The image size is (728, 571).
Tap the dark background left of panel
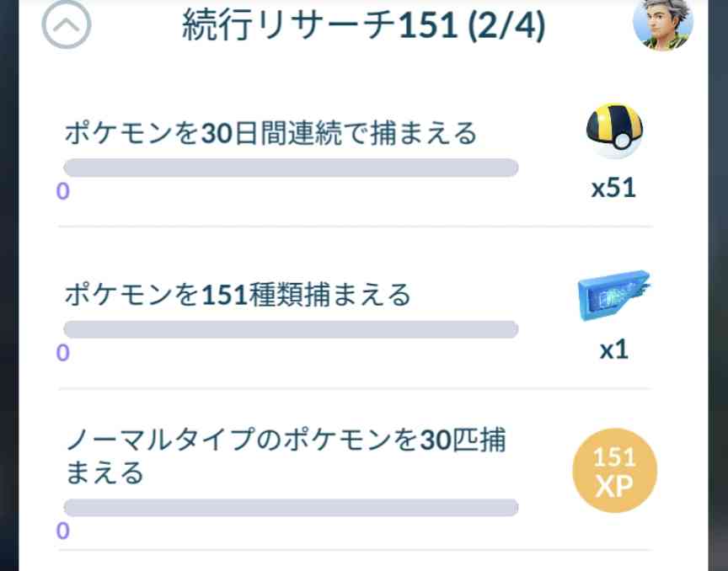9,285
